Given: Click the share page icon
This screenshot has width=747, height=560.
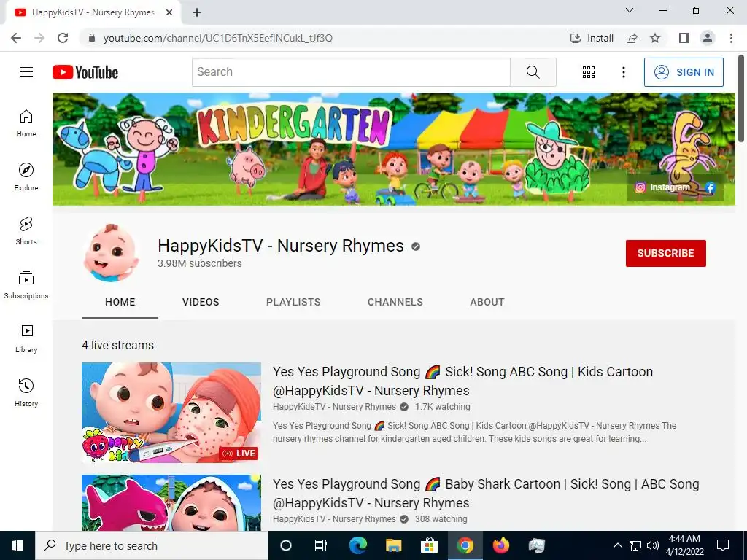Looking at the screenshot, I should (632, 38).
